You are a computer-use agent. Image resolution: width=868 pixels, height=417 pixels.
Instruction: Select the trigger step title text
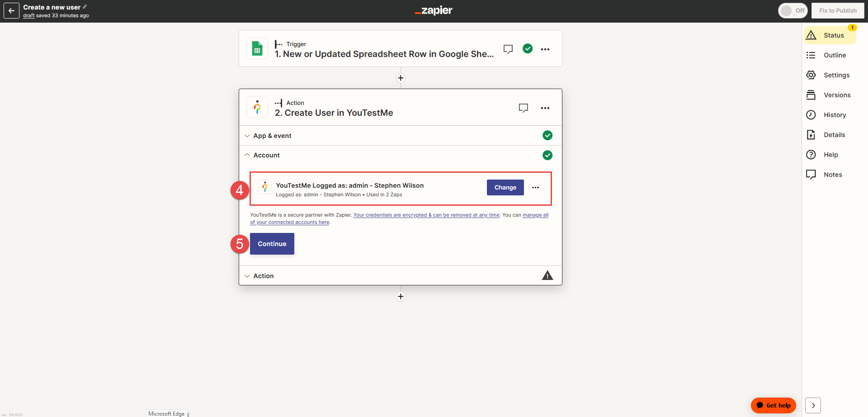tap(384, 54)
